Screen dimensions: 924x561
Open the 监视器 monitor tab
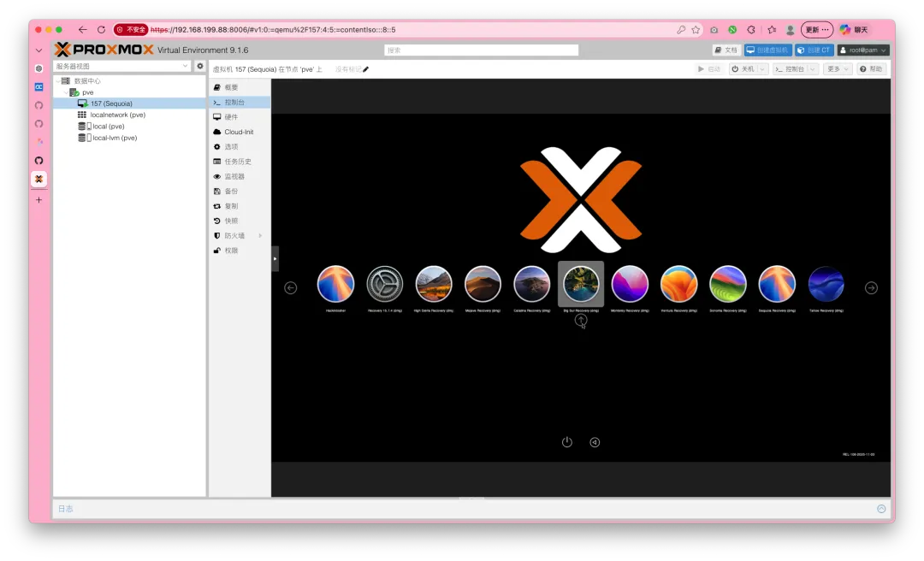click(240, 176)
